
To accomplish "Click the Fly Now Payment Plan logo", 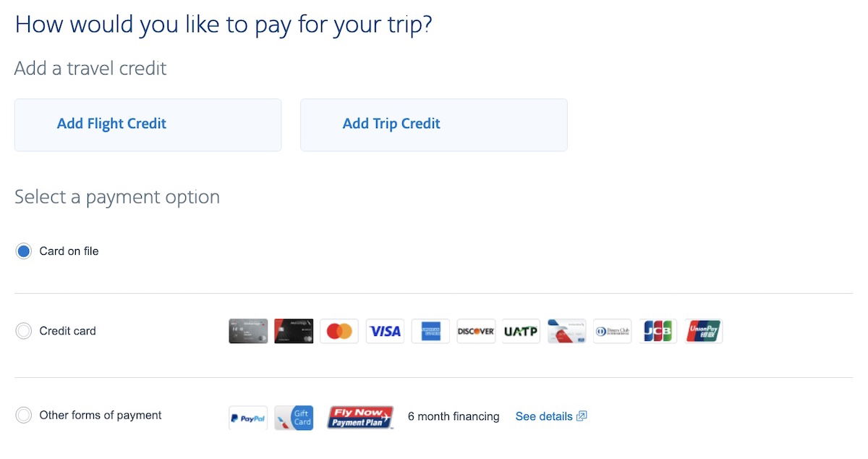I will coord(359,416).
